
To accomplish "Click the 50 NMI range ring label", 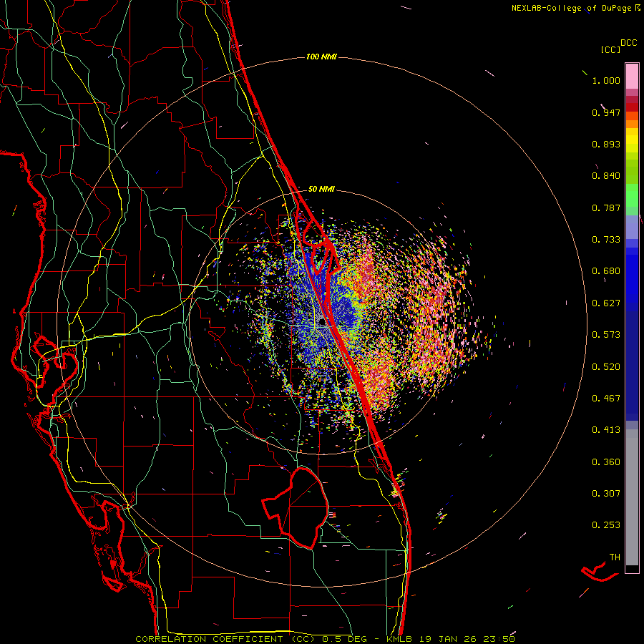I will pyautogui.click(x=321, y=189).
